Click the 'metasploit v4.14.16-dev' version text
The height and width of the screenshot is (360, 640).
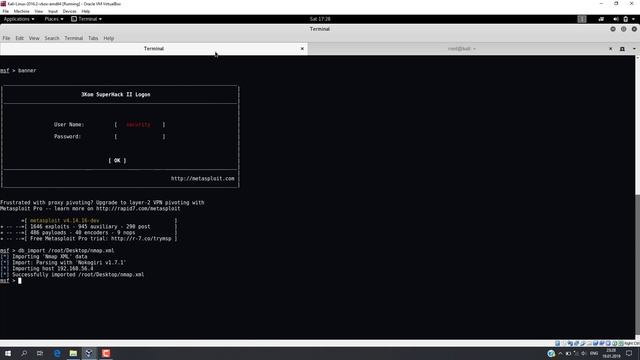click(64, 220)
